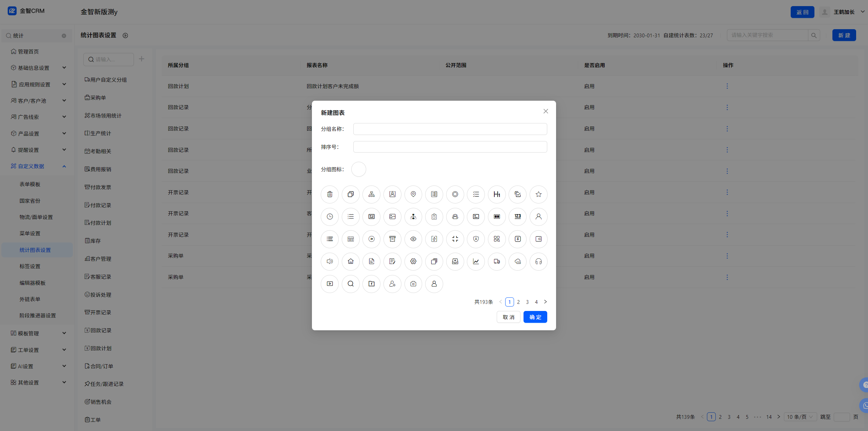Choose the gear settings icon option

413,261
